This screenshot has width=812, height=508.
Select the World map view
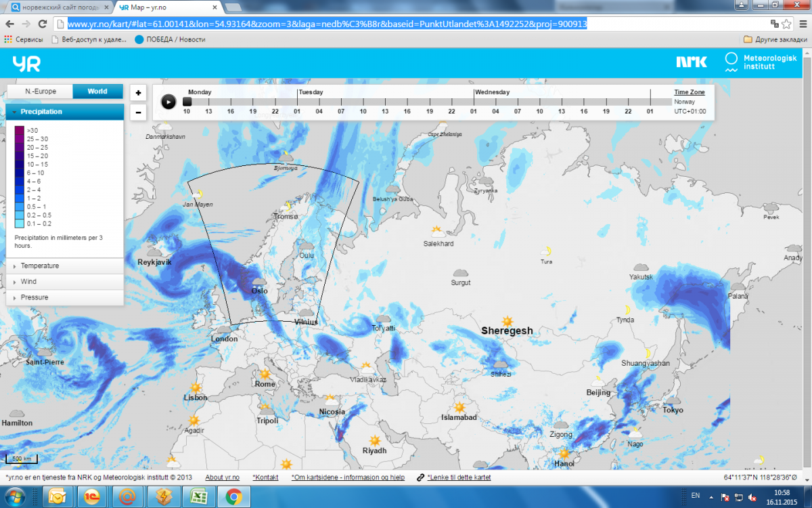[97, 91]
